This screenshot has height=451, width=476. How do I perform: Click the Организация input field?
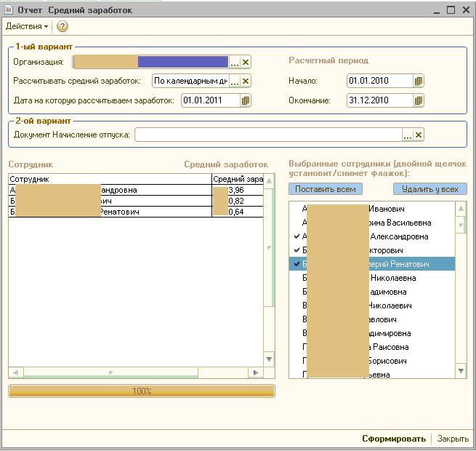tap(151, 63)
